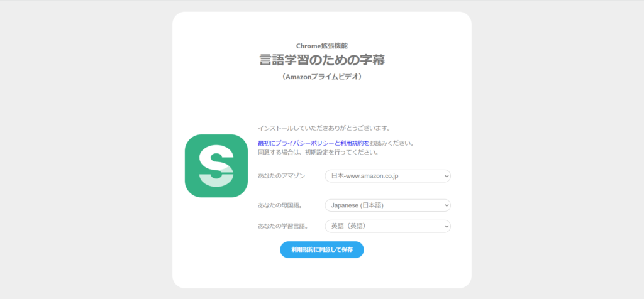Open the Japanese (日本語) native language dropdown
This screenshot has width=644, height=299.
tap(387, 205)
